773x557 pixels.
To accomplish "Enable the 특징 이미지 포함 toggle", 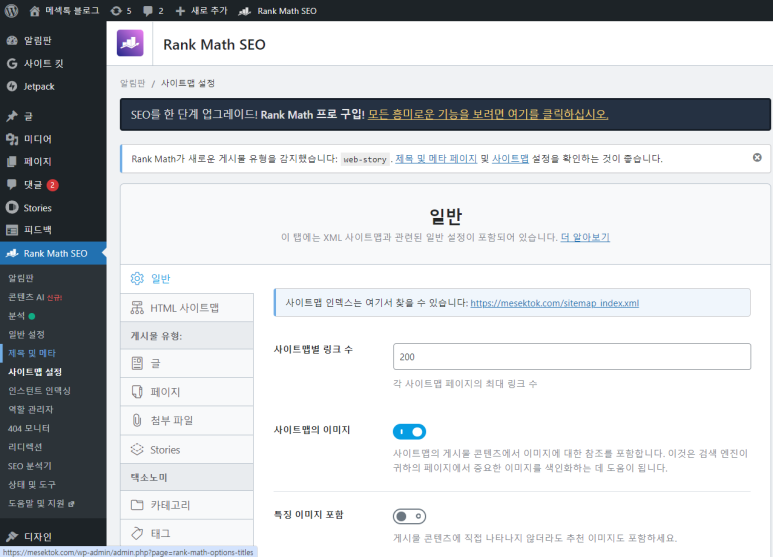I will tap(409, 516).
